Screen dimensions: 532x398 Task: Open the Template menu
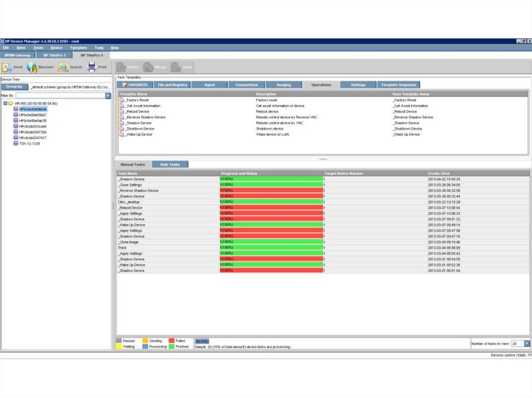[x=78, y=48]
